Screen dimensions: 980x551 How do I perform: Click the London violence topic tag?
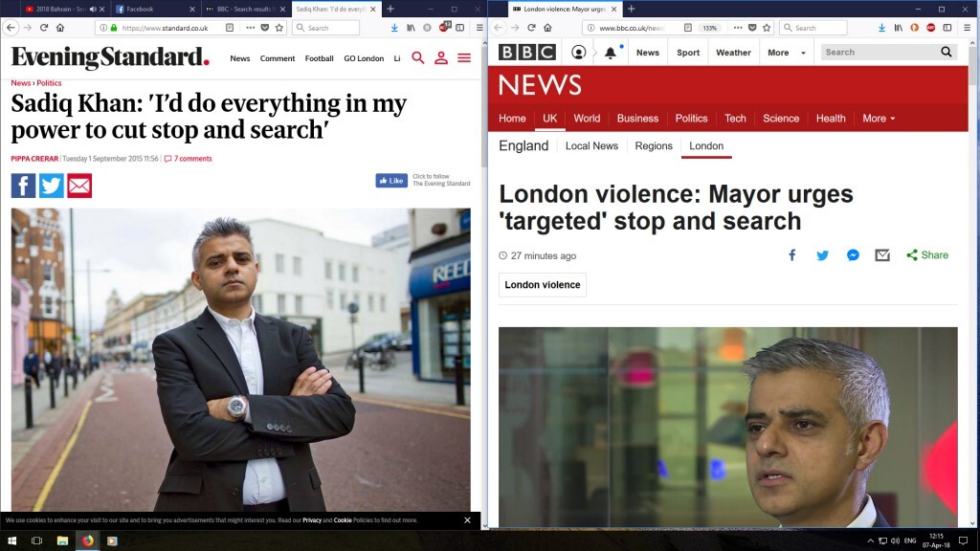(542, 285)
